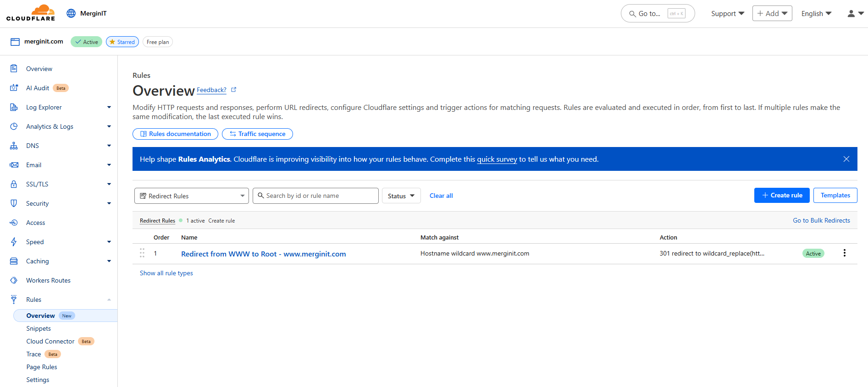The width and height of the screenshot is (868, 387).
Task: Open the English language dropdown
Action: pyautogui.click(x=816, y=14)
